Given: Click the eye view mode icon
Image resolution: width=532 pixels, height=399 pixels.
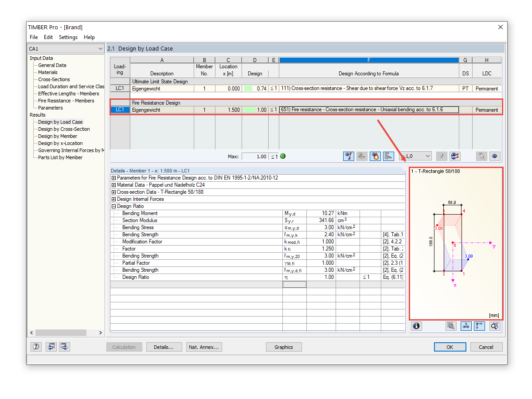Looking at the screenshot, I should point(495,156).
